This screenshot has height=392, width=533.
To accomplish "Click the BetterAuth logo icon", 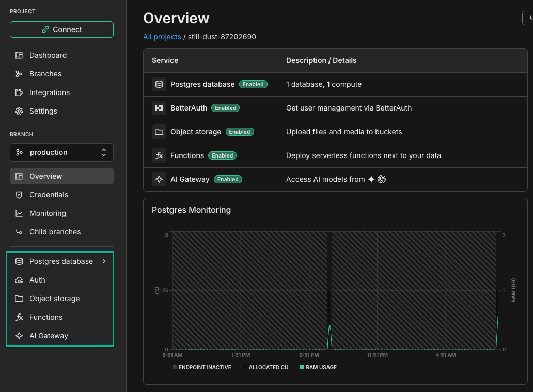I will 159,108.
